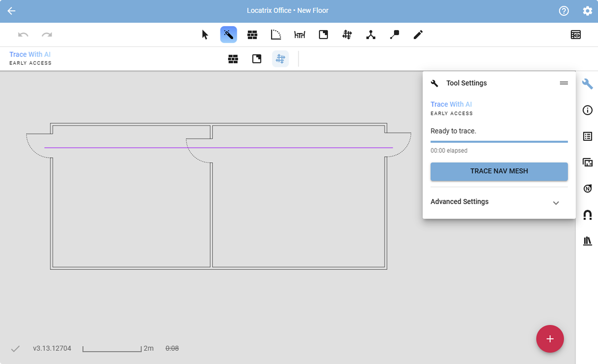The height and width of the screenshot is (364, 598).
Task: Select the pin marker tool
Action: click(x=394, y=35)
